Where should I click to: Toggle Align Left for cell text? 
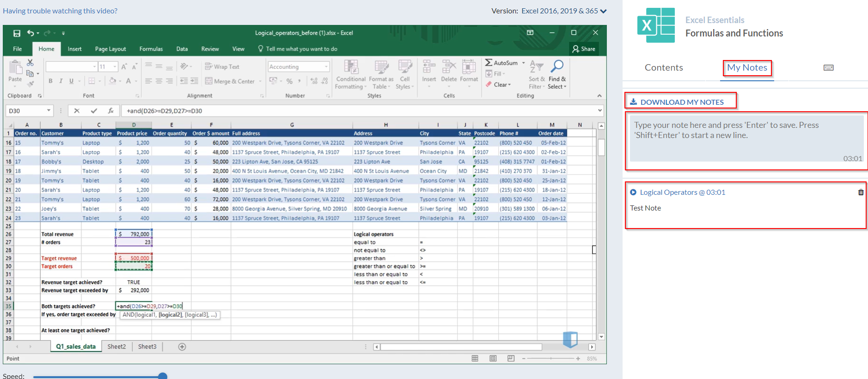tap(148, 81)
